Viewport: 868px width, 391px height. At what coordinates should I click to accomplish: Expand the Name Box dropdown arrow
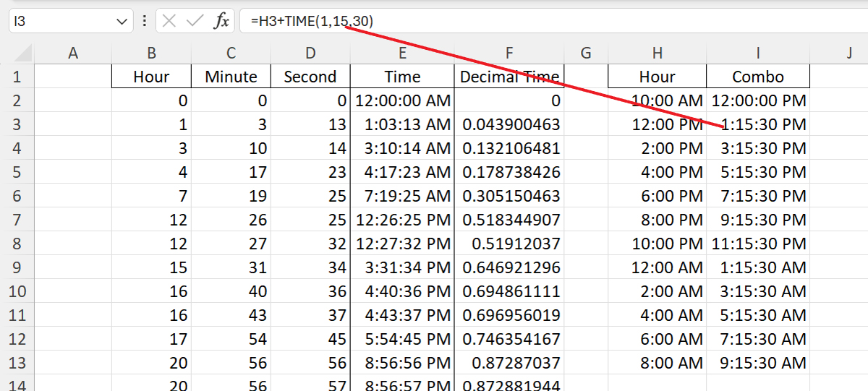pos(121,22)
